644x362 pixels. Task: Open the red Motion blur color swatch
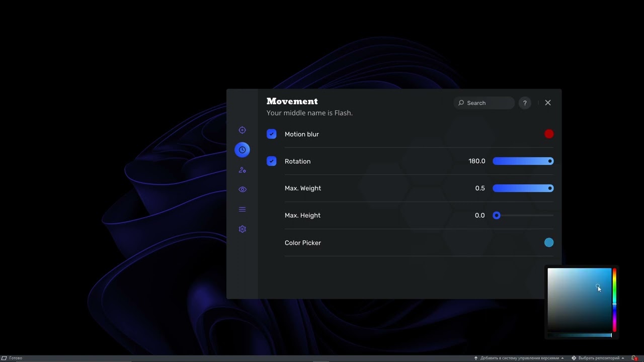pyautogui.click(x=549, y=134)
